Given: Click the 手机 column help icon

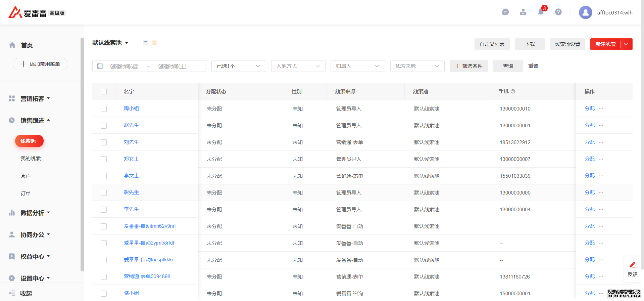Looking at the screenshot, I should 513,91.
